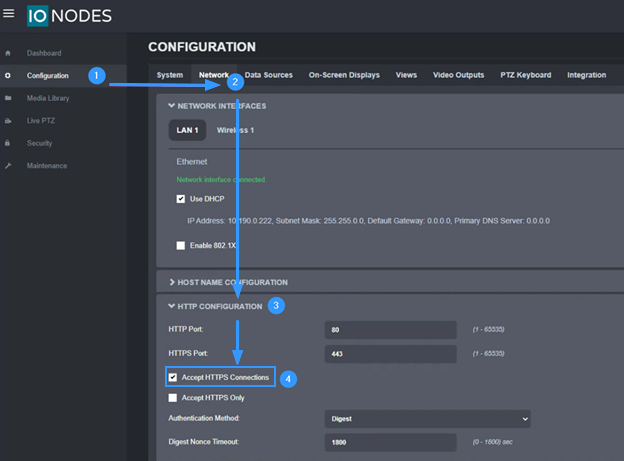Click the Media Library folder icon
Image resolution: width=624 pixels, height=461 pixels.
[9, 98]
